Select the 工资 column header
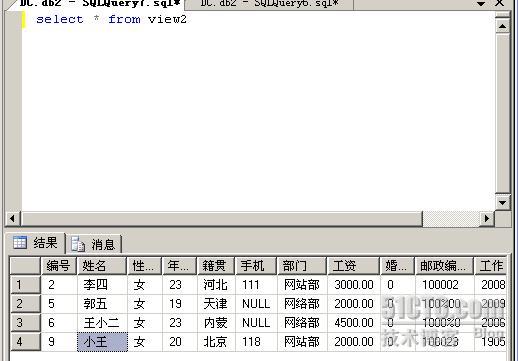Viewport: 518px width, 361px height. pyautogui.click(x=354, y=266)
